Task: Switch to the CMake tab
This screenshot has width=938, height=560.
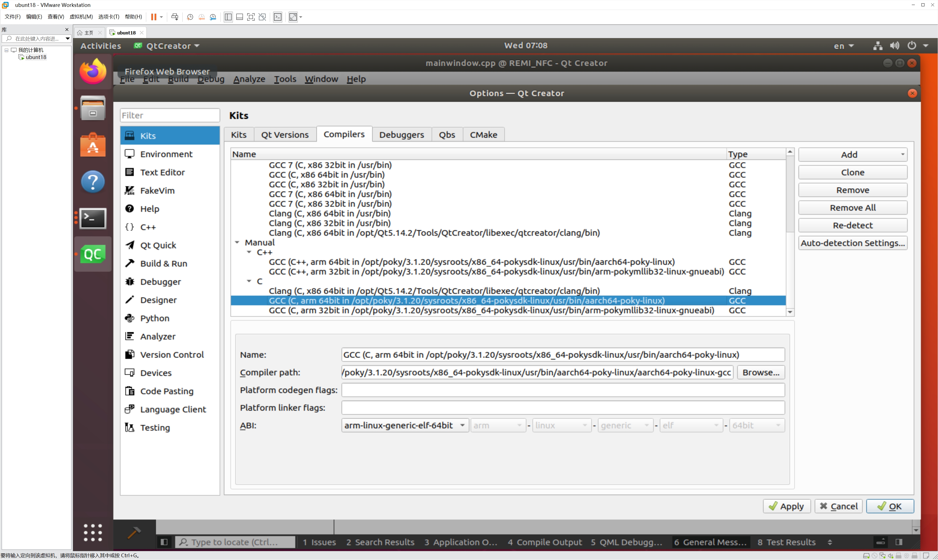Action: (x=484, y=135)
